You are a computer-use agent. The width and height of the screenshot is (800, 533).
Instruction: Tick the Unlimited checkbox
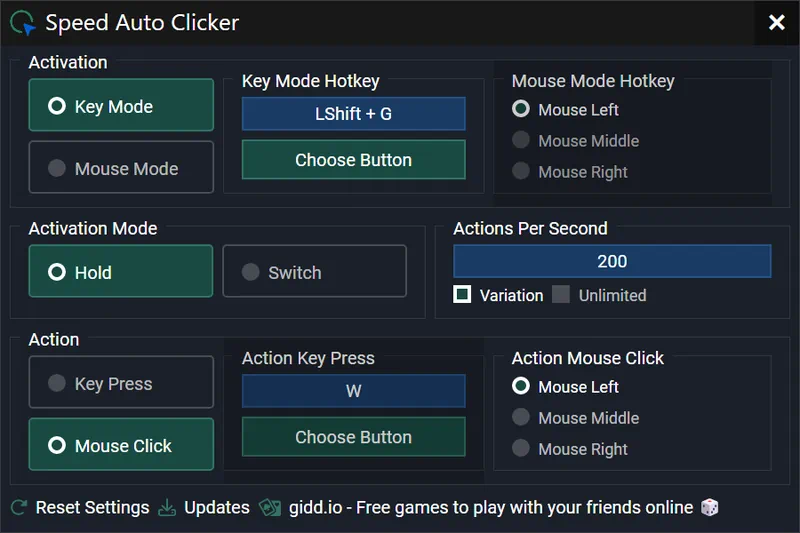coord(561,295)
